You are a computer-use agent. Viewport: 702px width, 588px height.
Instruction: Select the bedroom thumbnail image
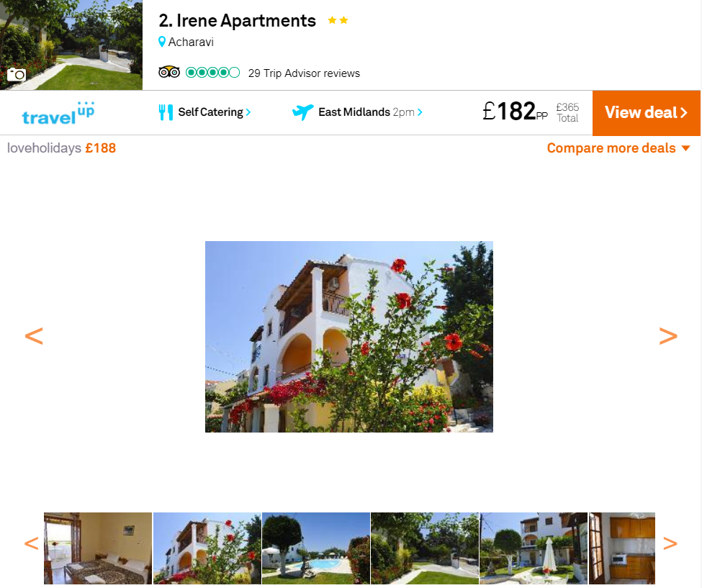98,548
